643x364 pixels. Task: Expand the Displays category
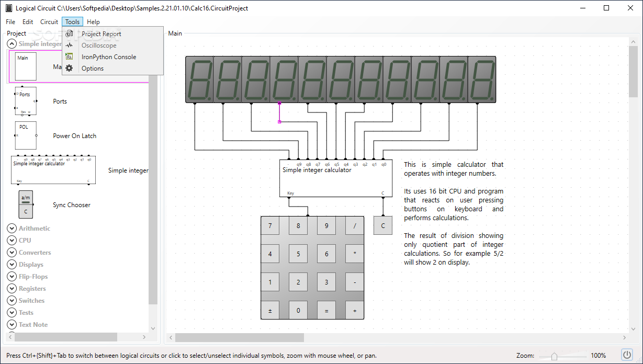(x=12, y=264)
